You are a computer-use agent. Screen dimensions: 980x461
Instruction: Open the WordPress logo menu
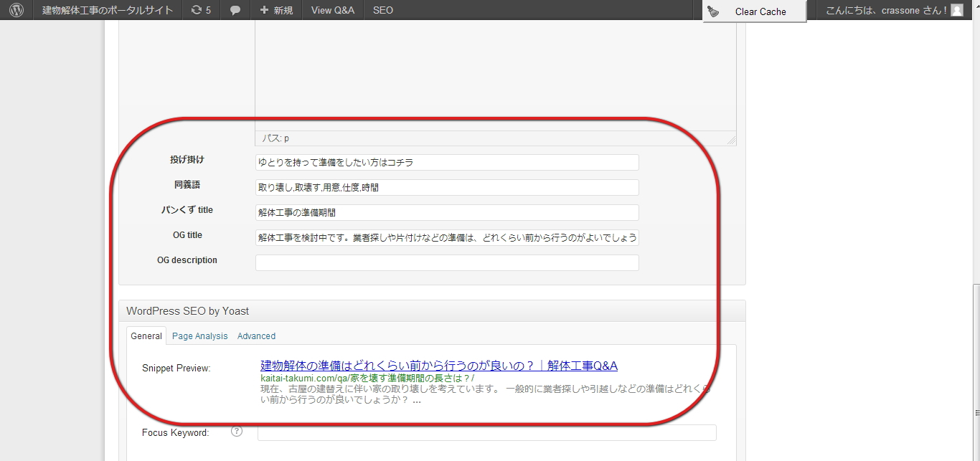tap(17, 10)
